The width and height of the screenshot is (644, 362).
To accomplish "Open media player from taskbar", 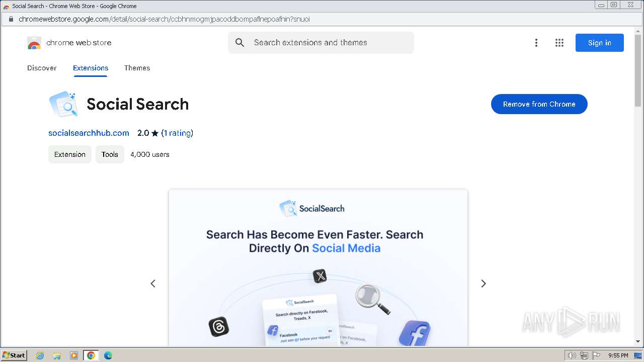I will (x=74, y=355).
